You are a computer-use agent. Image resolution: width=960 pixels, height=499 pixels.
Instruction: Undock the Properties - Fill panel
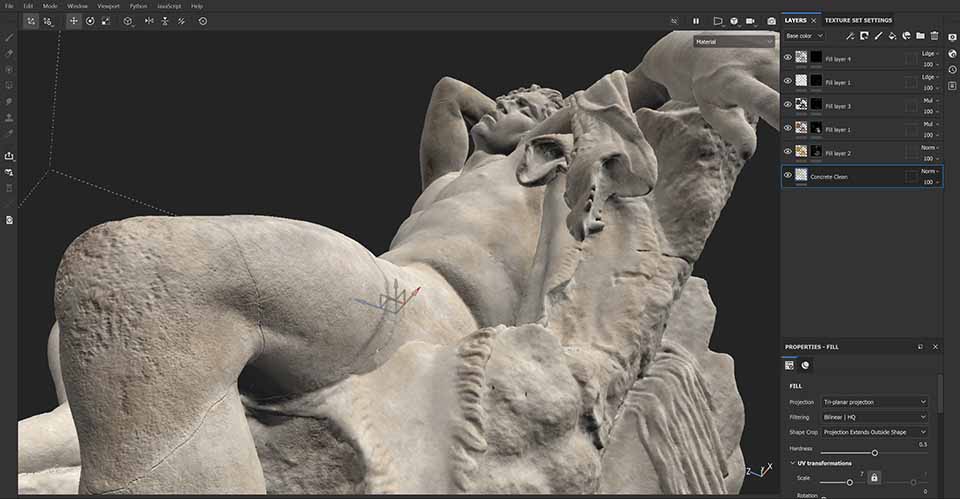[920, 347]
